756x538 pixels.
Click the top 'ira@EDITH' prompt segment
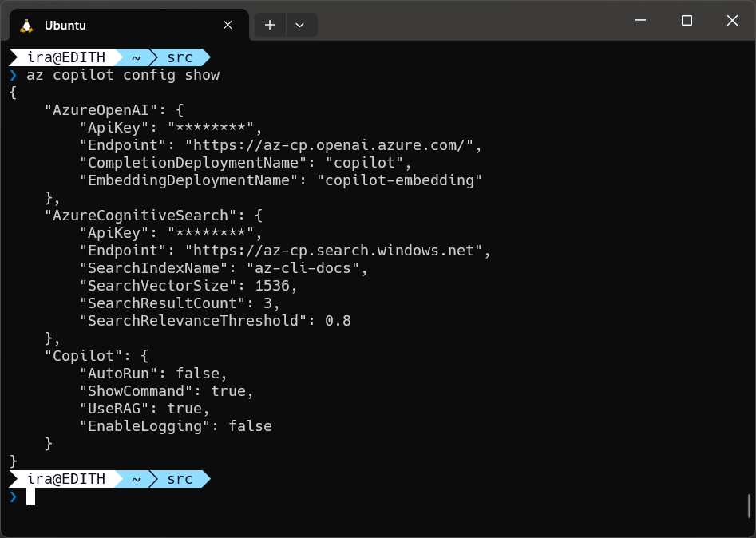pyautogui.click(x=66, y=57)
